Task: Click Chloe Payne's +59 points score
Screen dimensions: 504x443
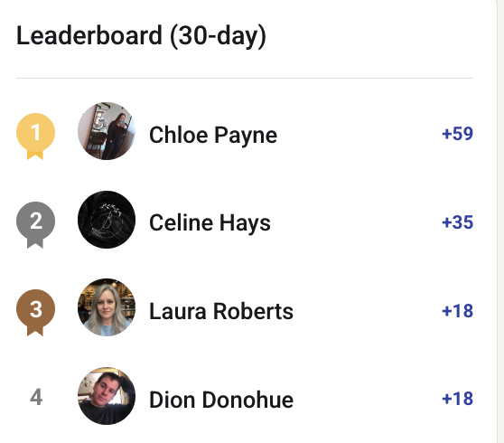Action: pos(457,134)
